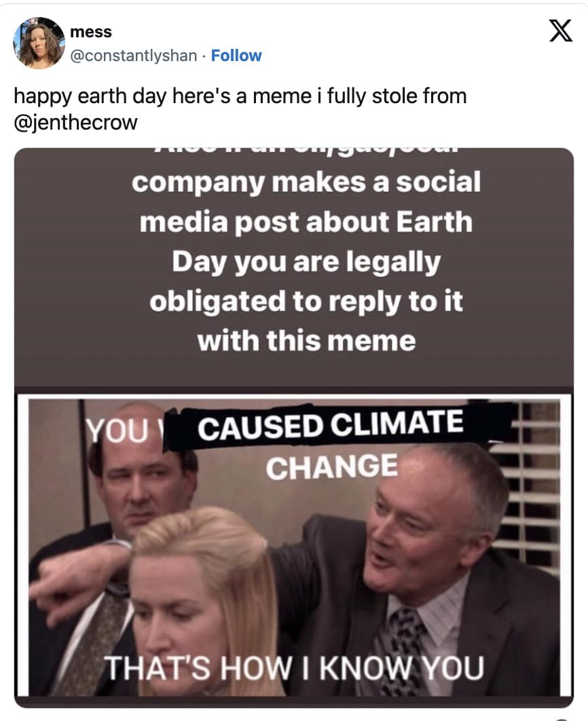Screen dimensions: 588x721
Task: Click the 'obligated to reply to it' line
Action: pos(306,301)
